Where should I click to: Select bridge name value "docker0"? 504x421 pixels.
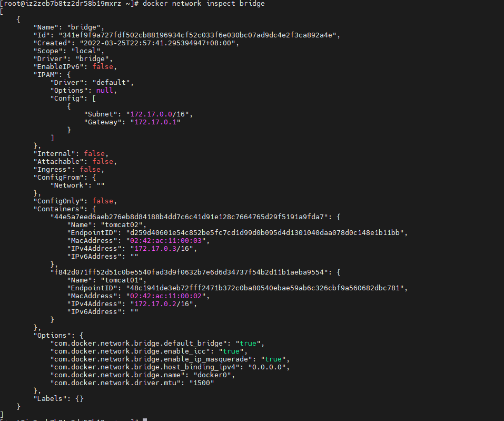212,375
